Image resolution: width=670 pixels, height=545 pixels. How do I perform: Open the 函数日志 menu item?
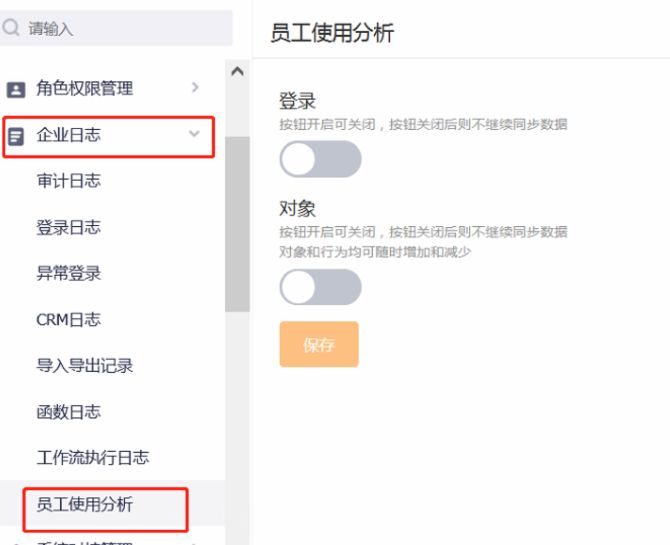69,411
